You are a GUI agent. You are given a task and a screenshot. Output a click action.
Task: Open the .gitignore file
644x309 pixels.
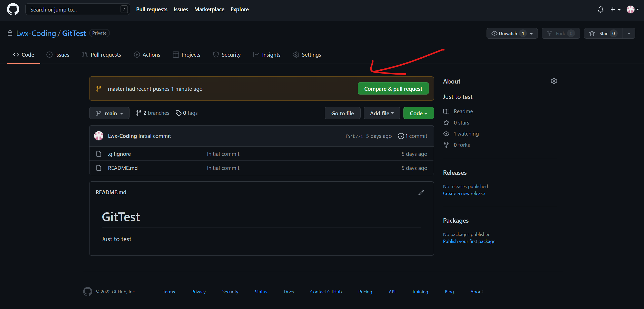119,154
